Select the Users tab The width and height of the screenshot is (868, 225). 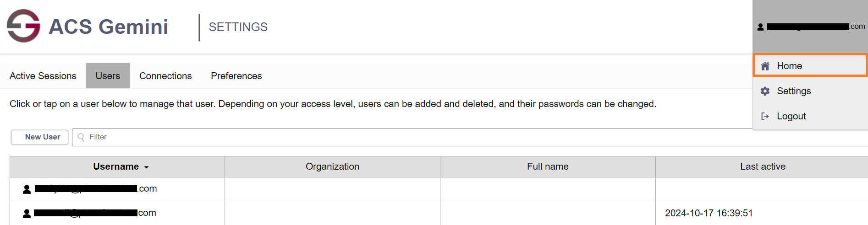108,76
